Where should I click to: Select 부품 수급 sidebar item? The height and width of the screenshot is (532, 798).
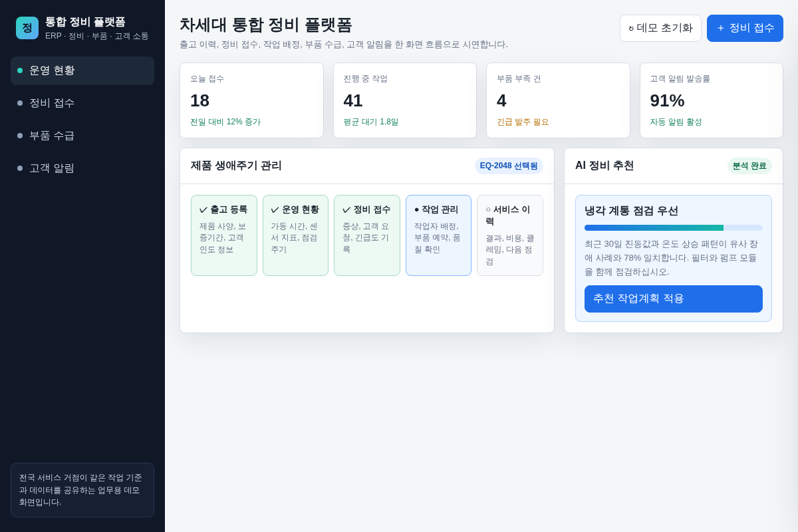(x=82, y=136)
